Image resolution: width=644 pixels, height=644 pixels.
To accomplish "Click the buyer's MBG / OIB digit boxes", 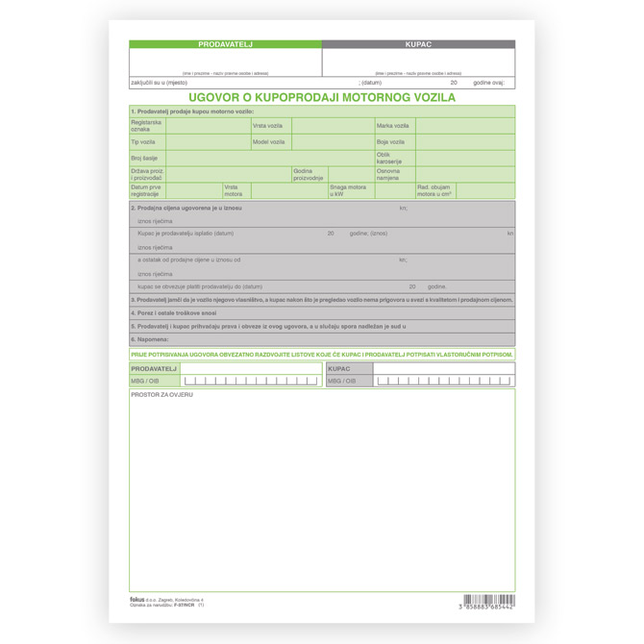I will point(443,381).
